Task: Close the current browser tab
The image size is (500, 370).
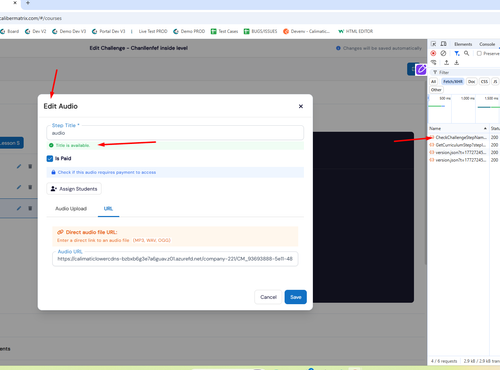Action: [x=15, y=3]
